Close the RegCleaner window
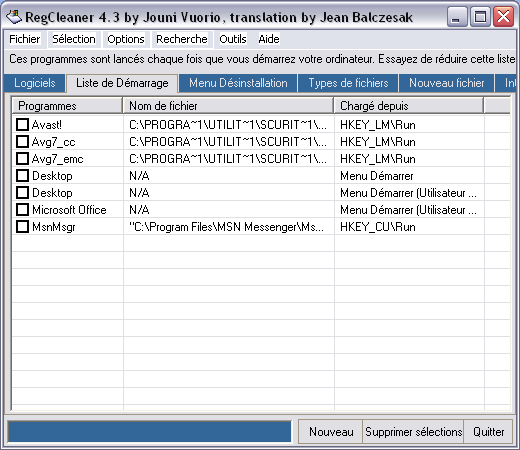520x450 pixels. [504, 17]
